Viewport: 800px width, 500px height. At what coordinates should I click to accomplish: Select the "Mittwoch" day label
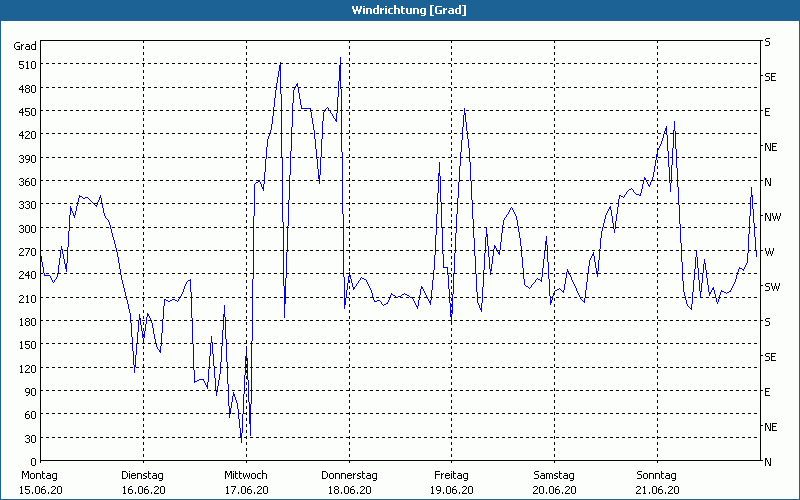[x=245, y=475]
